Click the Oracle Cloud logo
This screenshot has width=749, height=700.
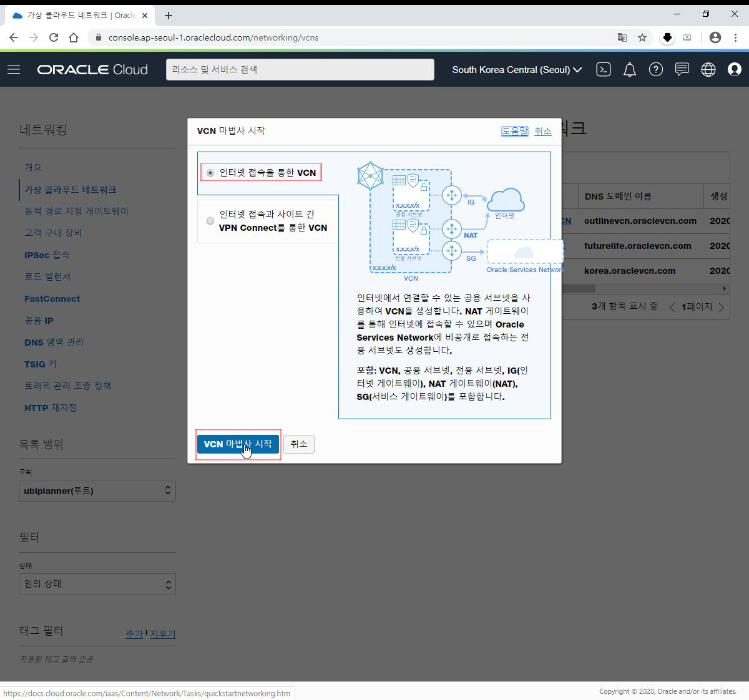point(92,69)
